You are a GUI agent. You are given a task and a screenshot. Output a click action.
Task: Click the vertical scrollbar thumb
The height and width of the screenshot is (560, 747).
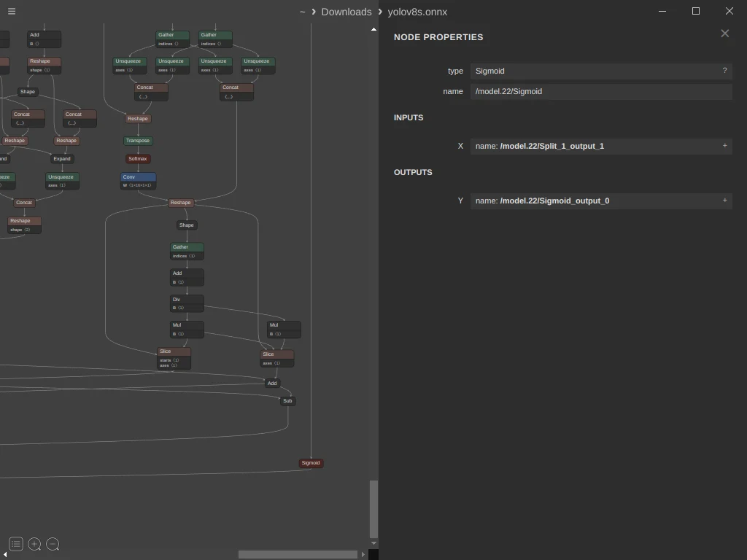(x=374, y=509)
